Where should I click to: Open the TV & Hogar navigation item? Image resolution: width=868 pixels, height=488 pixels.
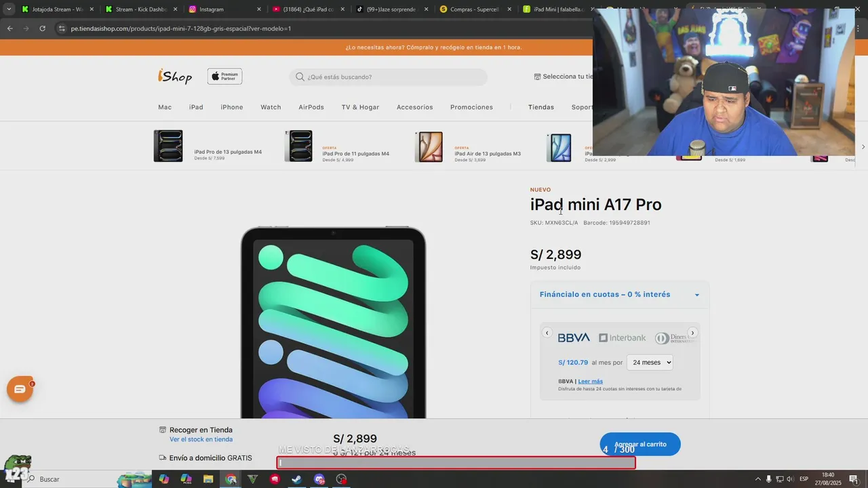tap(360, 107)
